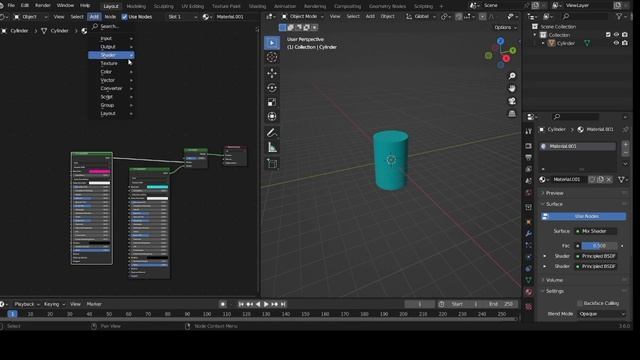Toggle the camera view icon
The image size is (640, 360).
(512, 101)
